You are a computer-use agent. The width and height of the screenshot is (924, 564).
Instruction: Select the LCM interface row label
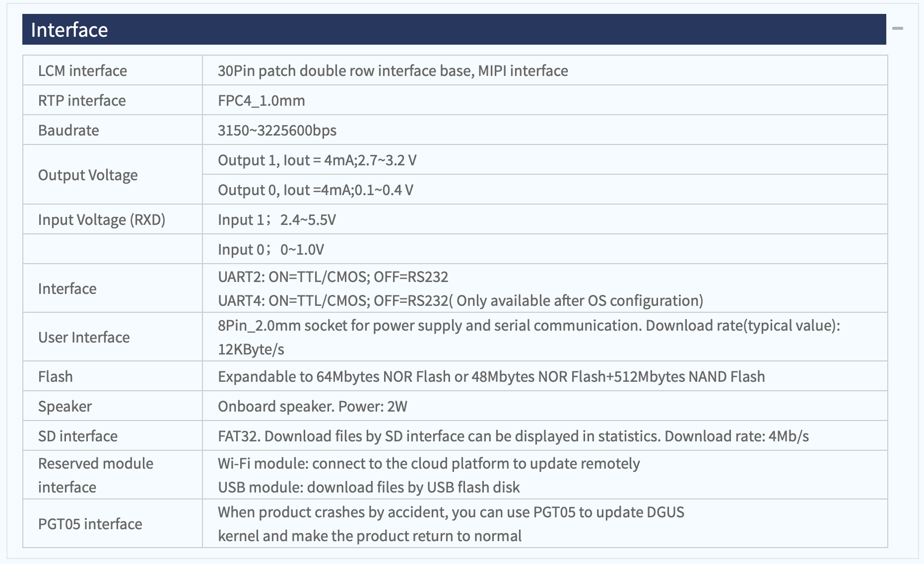point(82,70)
